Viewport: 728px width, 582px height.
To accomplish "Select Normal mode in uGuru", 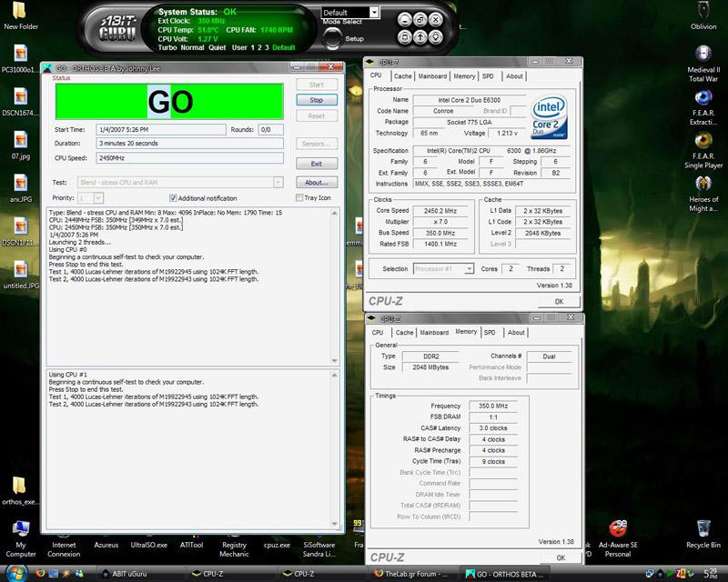I will point(192,47).
